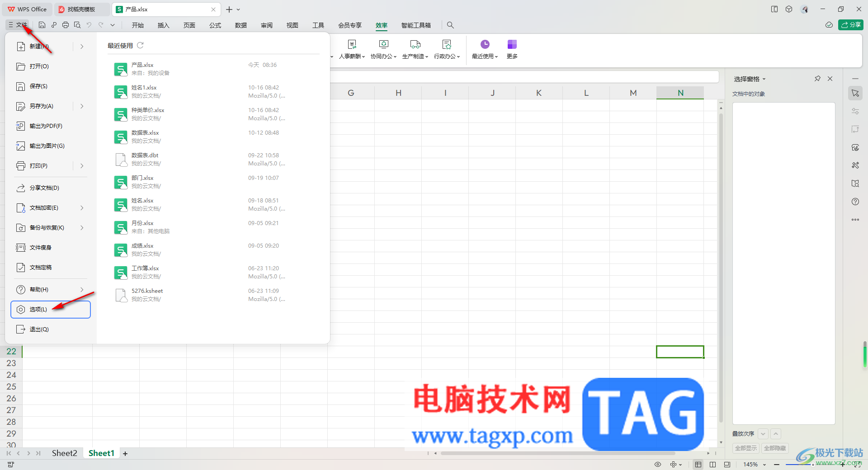Select column header G
Image resolution: width=868 pixels, height=470 pixels.
coord(351,93)
